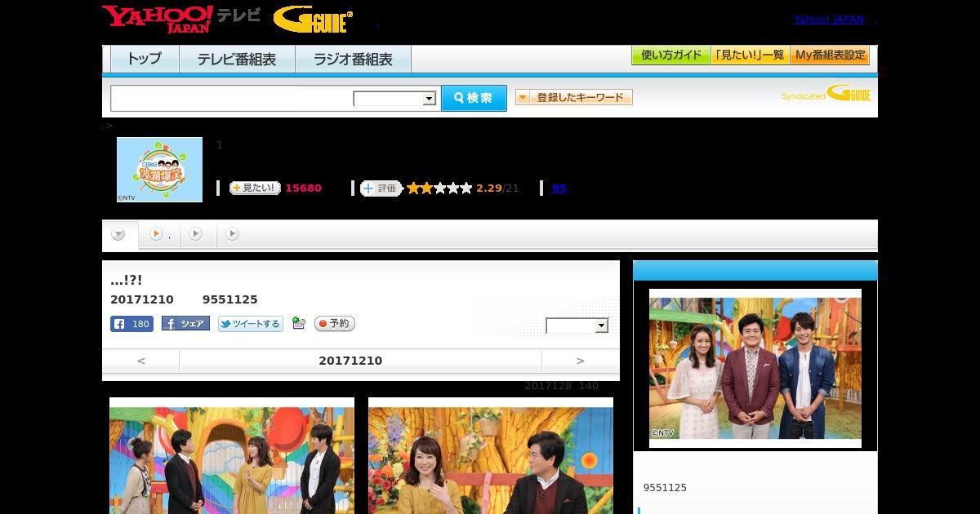Go to next date with > arrow
980x514 pixels.
click(581, 361)
